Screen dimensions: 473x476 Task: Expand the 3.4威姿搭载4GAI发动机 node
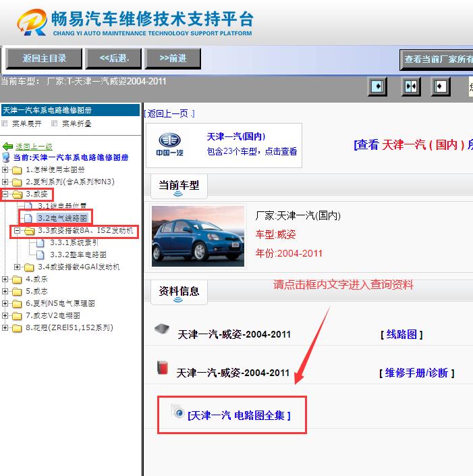point(17,267)
